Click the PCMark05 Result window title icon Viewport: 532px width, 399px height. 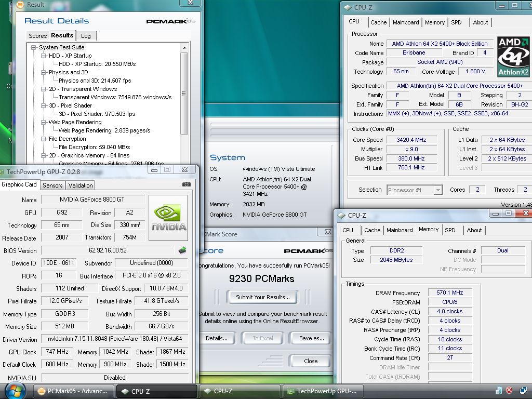click(x=20, y=4)
